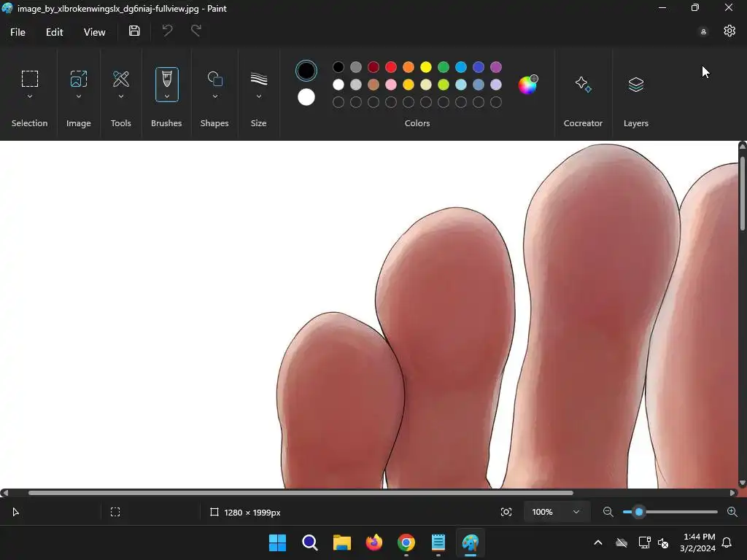Open the Shapes tool icon

[215, 79]
